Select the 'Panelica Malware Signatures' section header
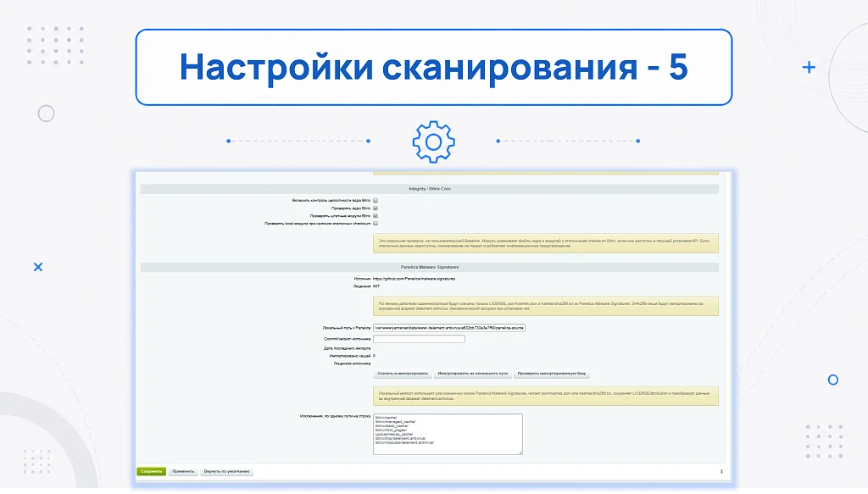The image size is (868, 494). 430,267
